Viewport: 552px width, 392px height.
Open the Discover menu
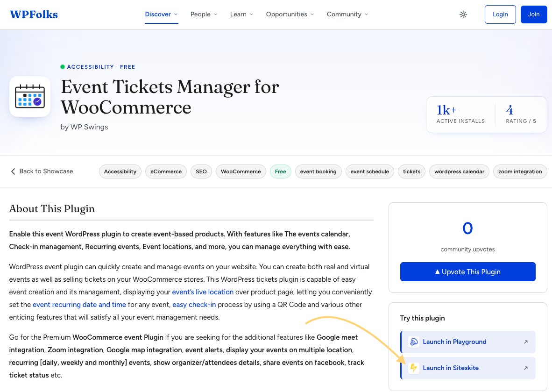tap(161, 14)
